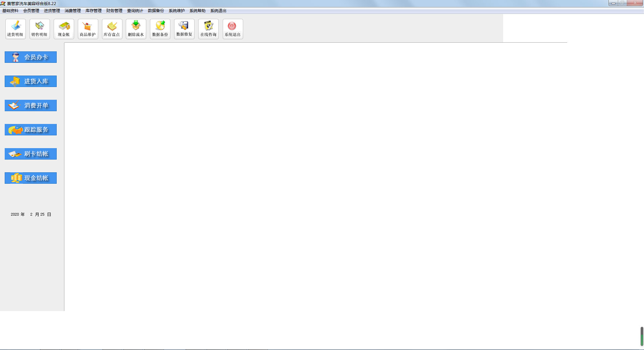
Task: Open the 查询统计 menu
Action: tap(135, 11)
